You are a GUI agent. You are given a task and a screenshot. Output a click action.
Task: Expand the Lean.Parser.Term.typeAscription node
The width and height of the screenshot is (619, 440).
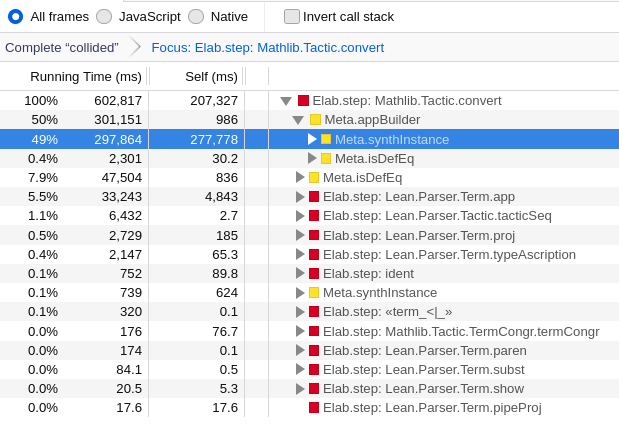click(300, 255)
